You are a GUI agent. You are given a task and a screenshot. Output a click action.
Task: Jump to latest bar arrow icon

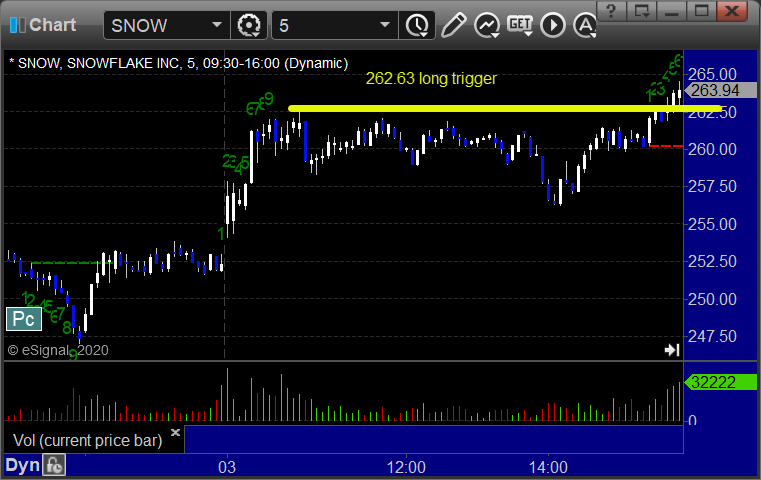(x=672, y=350)
